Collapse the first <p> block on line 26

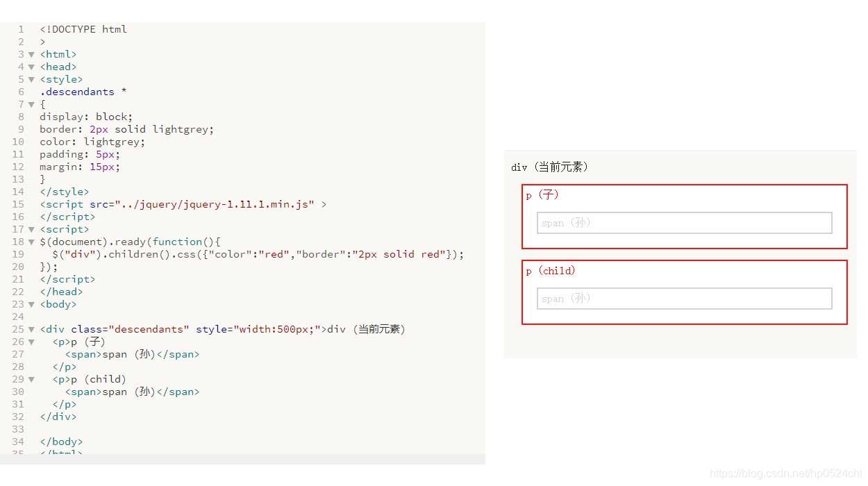coord(31,342)
